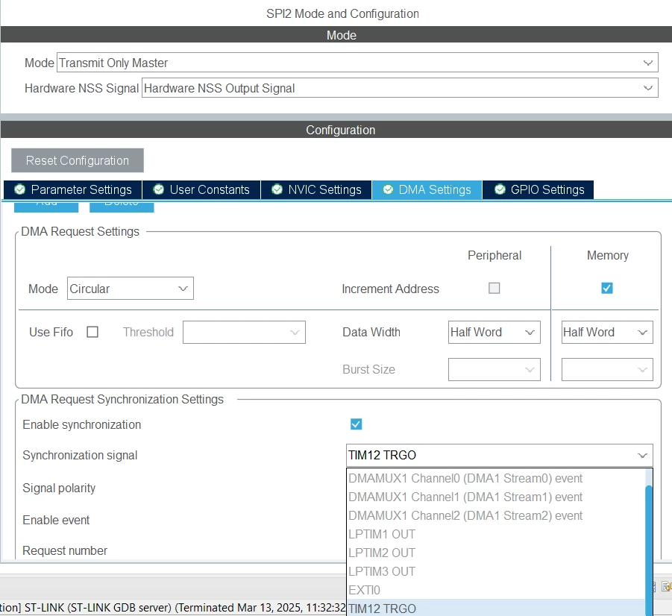This screenshot has height=616, width=672.
Task: Select TIM12 TRGO in the dropdown list
Action: (x=496, y=609)
